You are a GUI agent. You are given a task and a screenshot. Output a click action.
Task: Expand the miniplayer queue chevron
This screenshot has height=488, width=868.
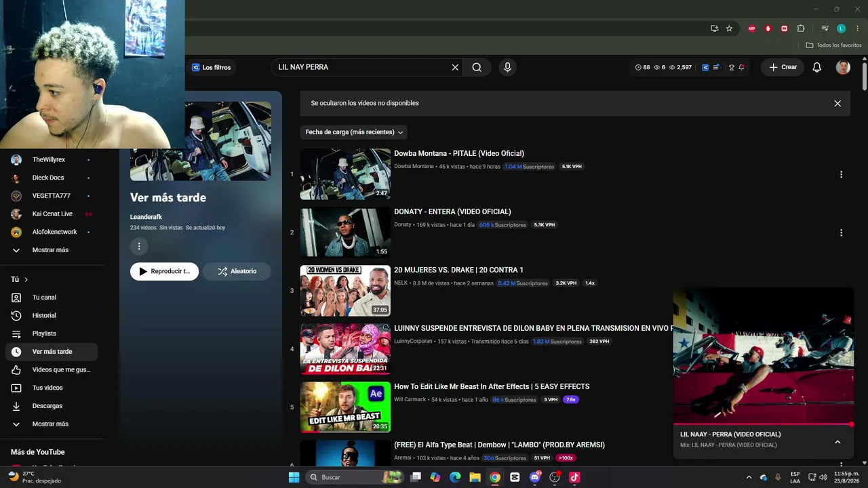coord(837,442)
